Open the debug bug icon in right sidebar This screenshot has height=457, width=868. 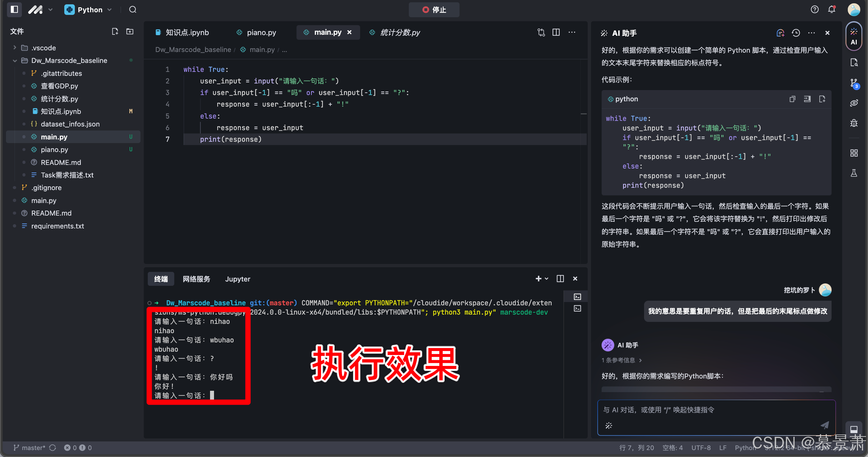[x=853, y=123]
